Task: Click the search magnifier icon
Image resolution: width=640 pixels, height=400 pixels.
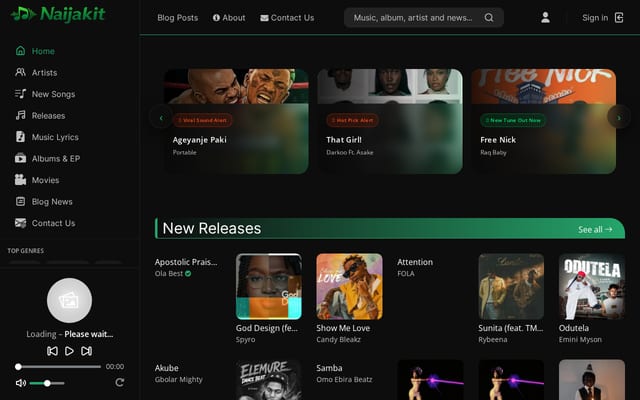Action: click(x=489, y=18)
